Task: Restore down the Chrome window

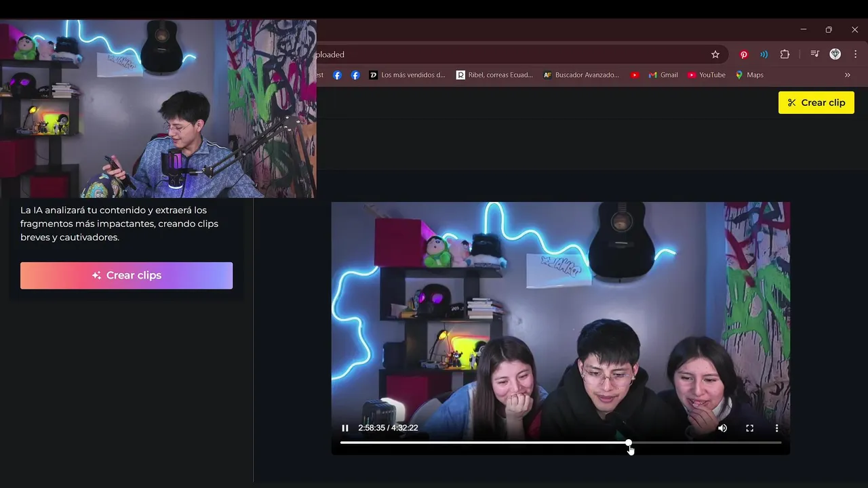Action: pos(829,30)
